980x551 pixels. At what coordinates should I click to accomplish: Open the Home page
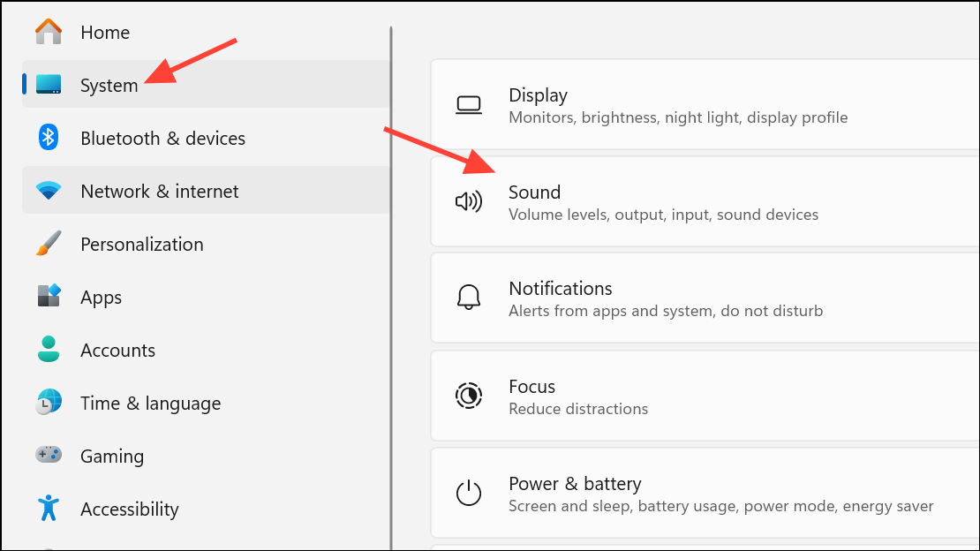(x=206, y=32)
